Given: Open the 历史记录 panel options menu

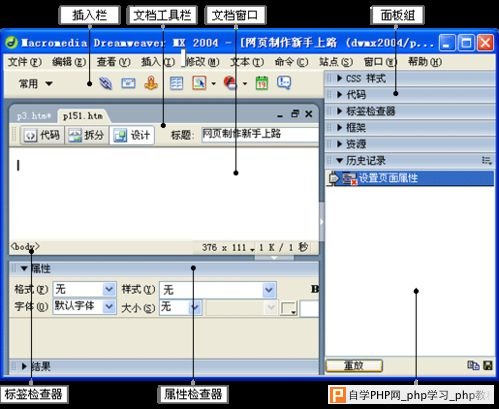Looking at the screenshot, I should click(487, 161).
